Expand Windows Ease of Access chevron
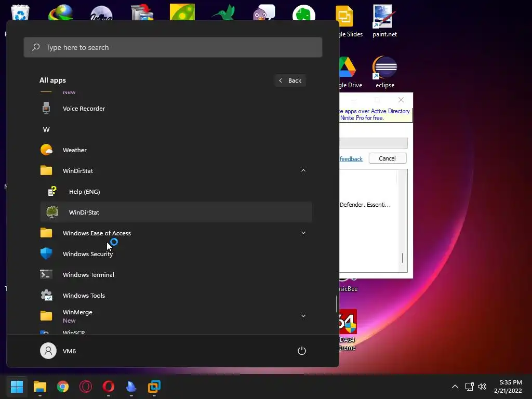Viewport: 532px width, 399px height. click(x=303, y=233)
